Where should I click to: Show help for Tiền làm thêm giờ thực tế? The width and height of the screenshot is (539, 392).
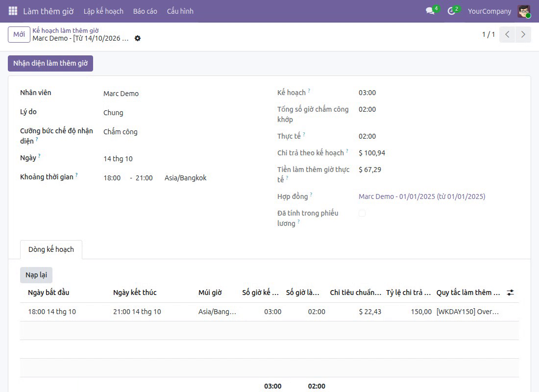click(287, 178)
